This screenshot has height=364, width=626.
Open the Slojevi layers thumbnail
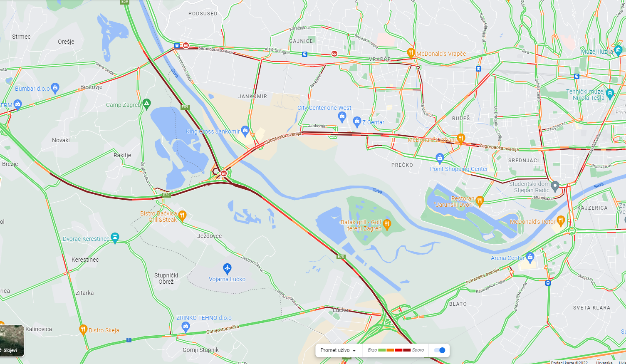tap(12, 341)
